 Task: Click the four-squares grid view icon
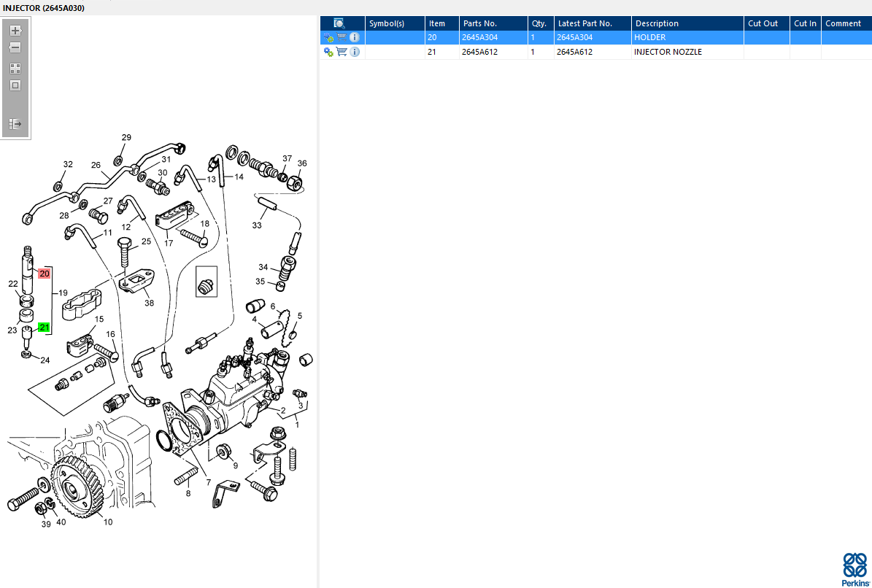15,69
